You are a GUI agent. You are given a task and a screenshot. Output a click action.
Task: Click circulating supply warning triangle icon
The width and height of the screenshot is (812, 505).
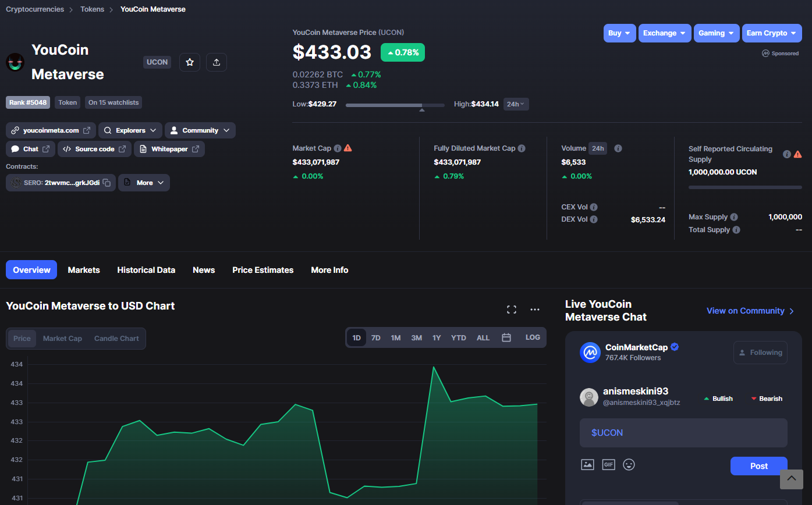click(797, 154)
